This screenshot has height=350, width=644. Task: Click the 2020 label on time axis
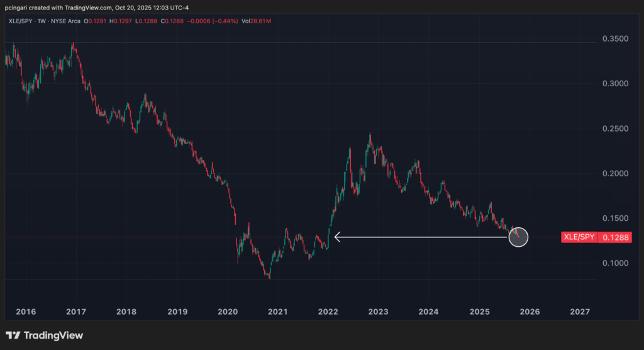(227, 312)
